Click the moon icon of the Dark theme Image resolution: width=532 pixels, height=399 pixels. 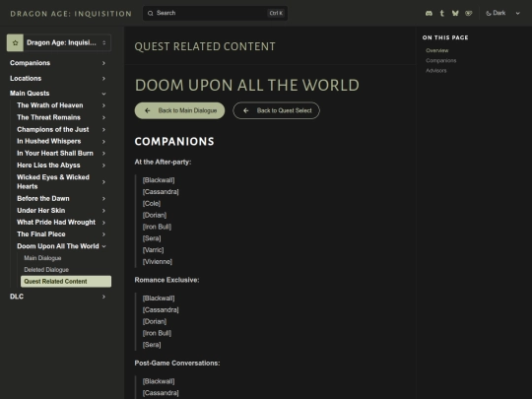(489, 13)
